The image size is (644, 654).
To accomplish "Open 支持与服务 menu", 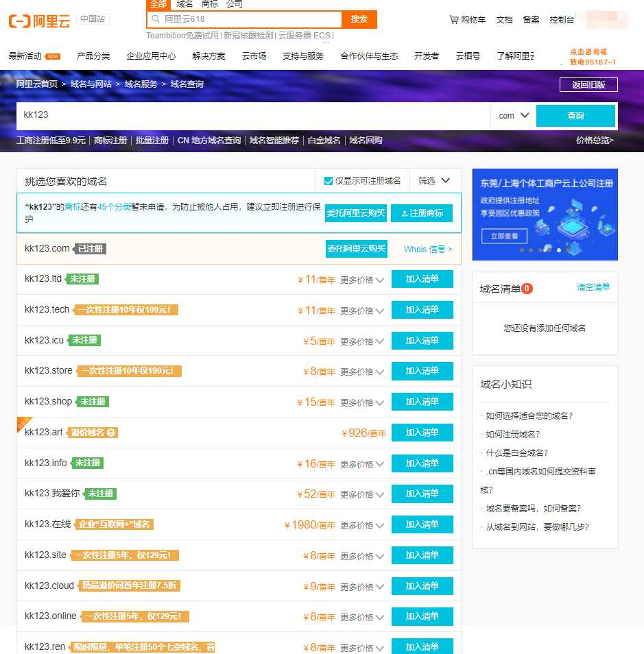I will click(303, 56).
